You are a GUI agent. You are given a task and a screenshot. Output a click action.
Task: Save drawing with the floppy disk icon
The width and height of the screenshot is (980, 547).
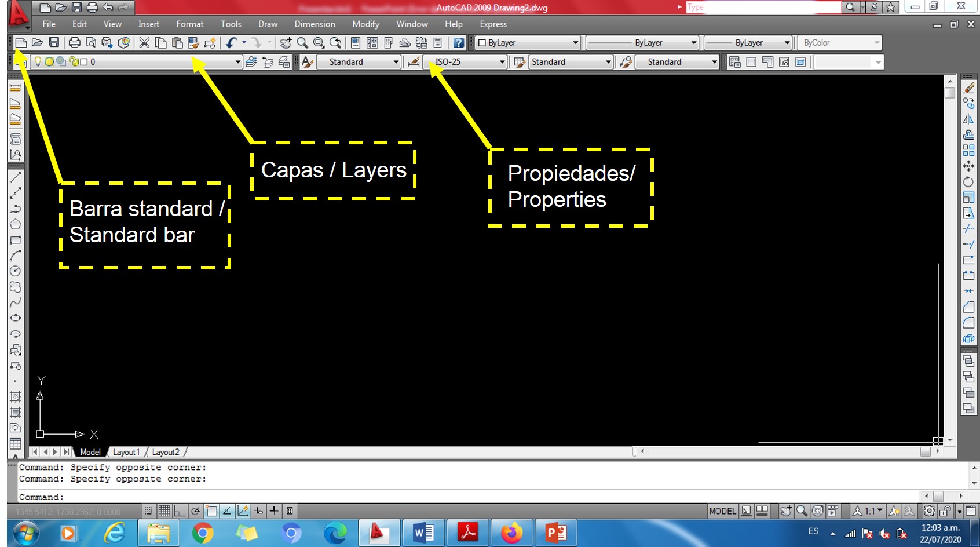[54, 43]
